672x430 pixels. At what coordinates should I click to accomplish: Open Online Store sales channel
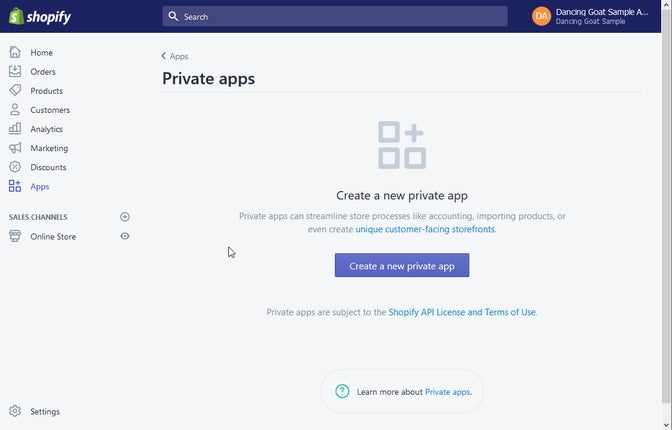pos(53,237)
